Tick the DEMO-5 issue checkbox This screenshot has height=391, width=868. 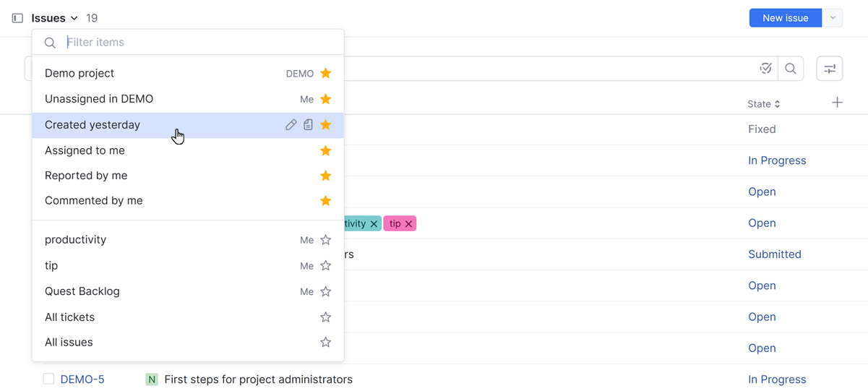pyautogui.click(x=48, y=379)
